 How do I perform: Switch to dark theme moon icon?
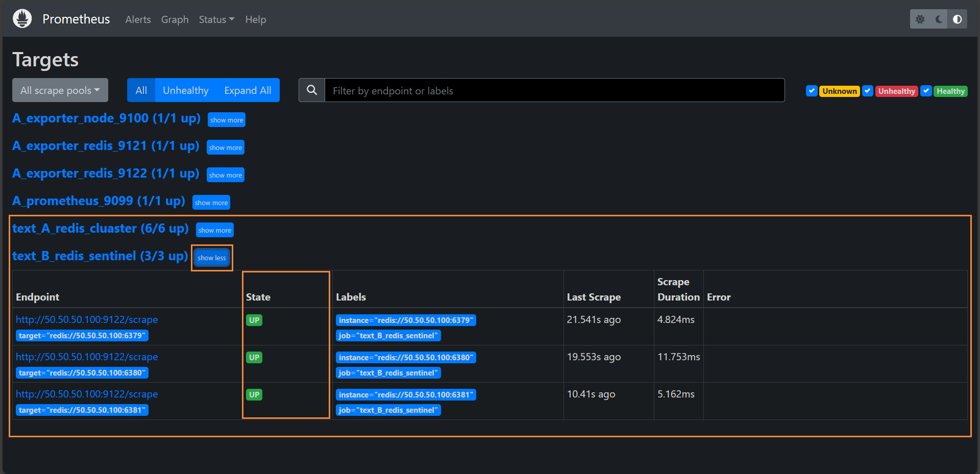coord(939,19)
